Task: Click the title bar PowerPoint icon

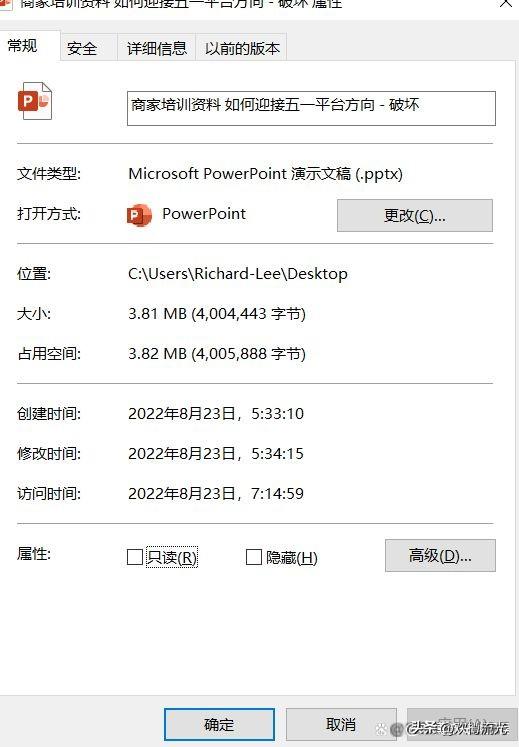Action: click(x=5, y=4)
